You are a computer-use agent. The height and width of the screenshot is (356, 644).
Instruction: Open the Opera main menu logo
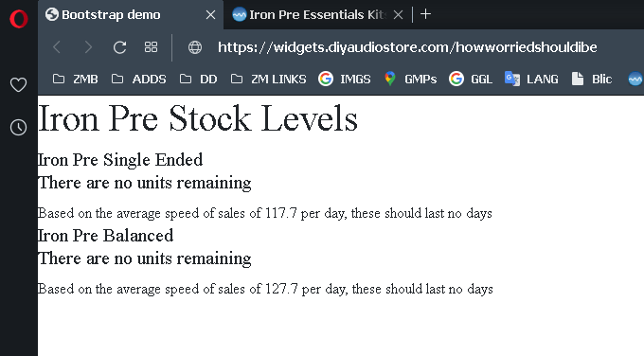(x=19, y=19)
